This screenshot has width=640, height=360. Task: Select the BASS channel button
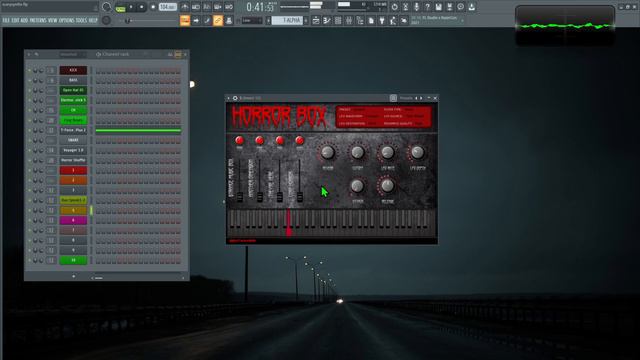point(73,80)
